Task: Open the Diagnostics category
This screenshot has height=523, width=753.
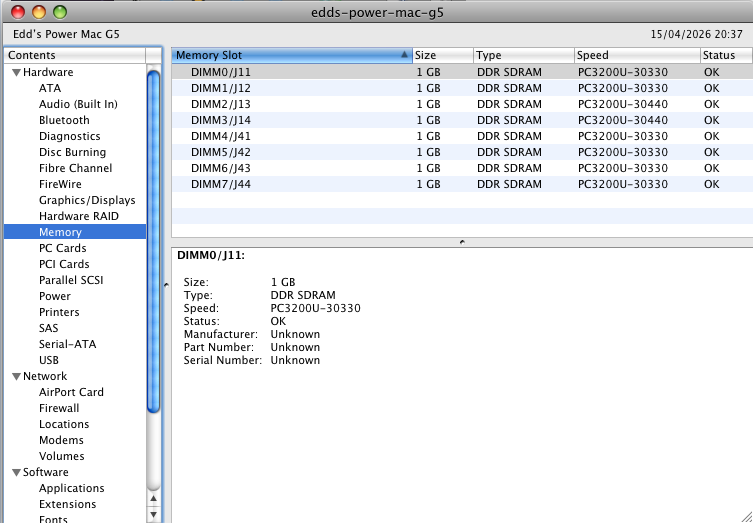Action: pos(70,136)
